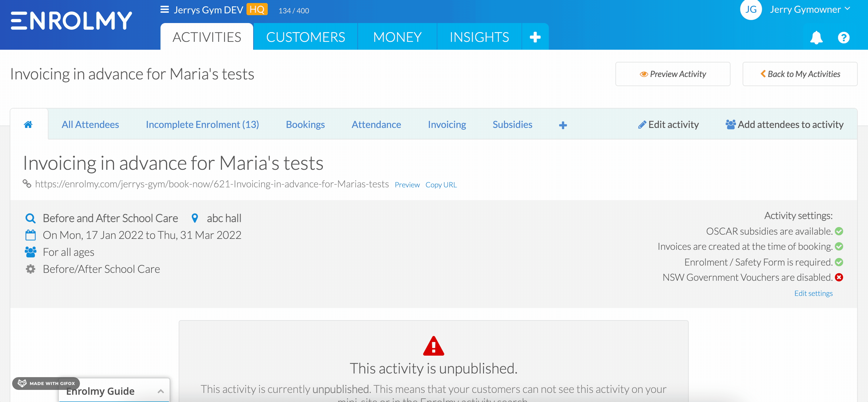Switch to the CUSTOMERS tab
The width and height of the screenshot is (868, 402).
click(x=305, y=37)
